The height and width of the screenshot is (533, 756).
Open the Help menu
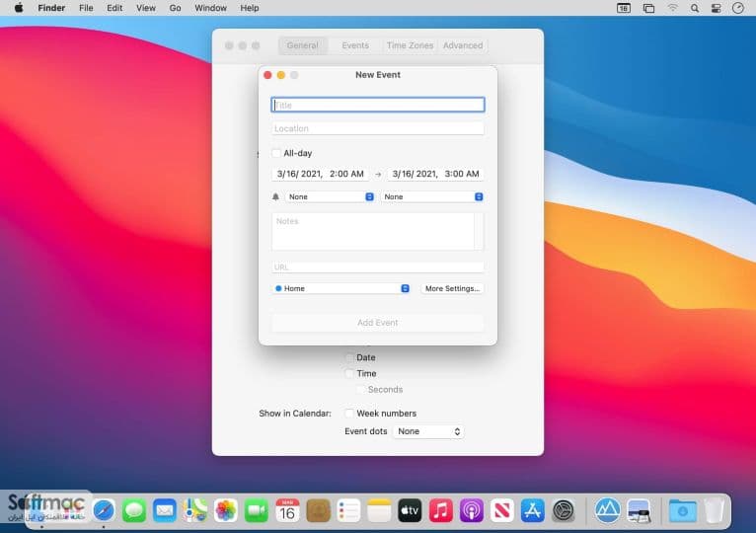click(250, 8)
